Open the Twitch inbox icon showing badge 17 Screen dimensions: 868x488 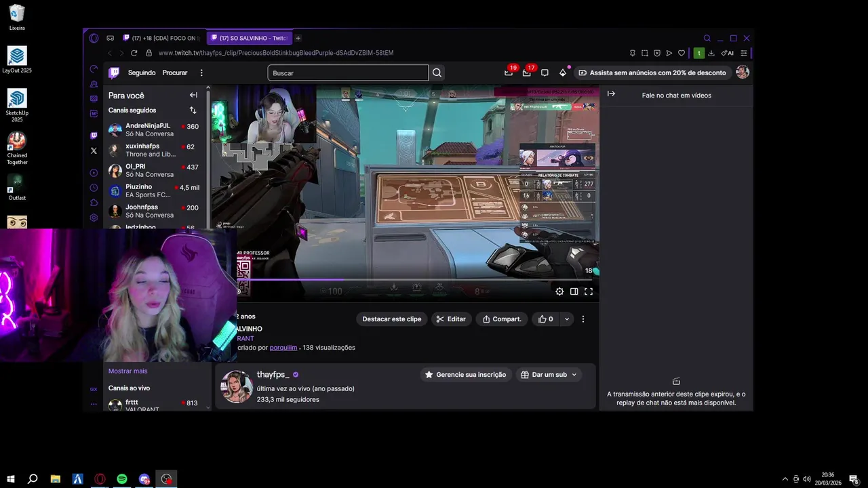tap(526, 73)
